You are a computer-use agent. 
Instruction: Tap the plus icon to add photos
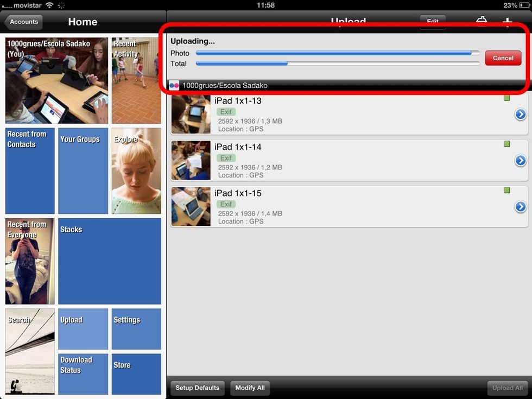pos(507,22)
